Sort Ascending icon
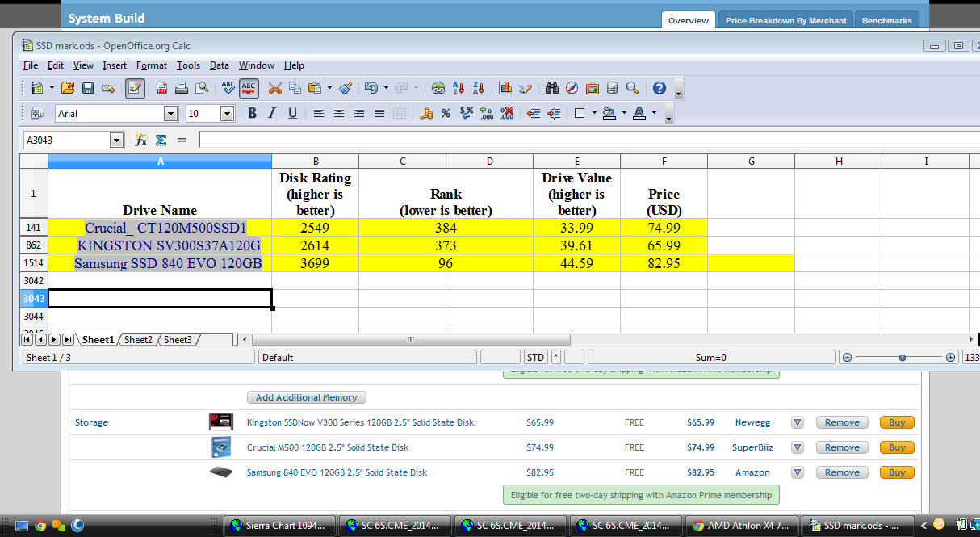The image size is (980, 537). point(459,88)
